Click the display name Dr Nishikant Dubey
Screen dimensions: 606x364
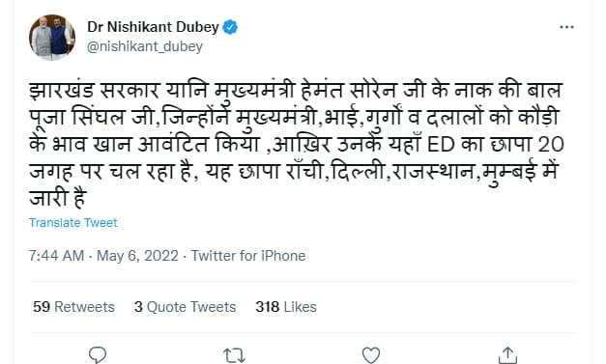[x=153, y=27]
